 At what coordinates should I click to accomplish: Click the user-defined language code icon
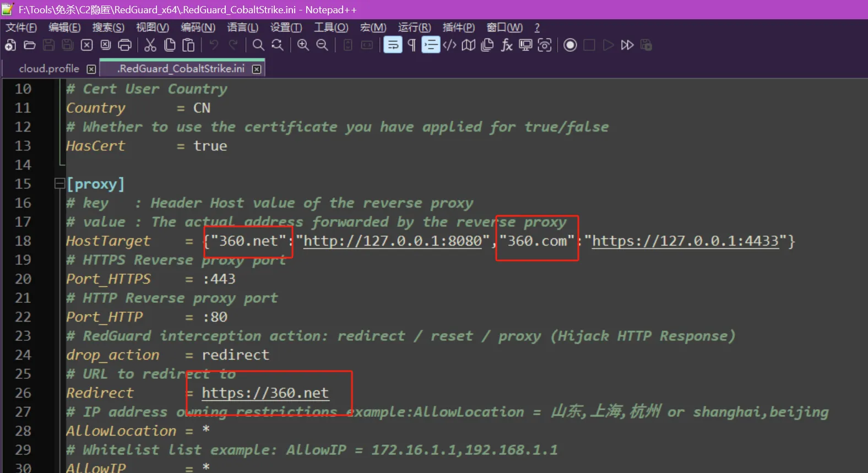pos(449,45)
